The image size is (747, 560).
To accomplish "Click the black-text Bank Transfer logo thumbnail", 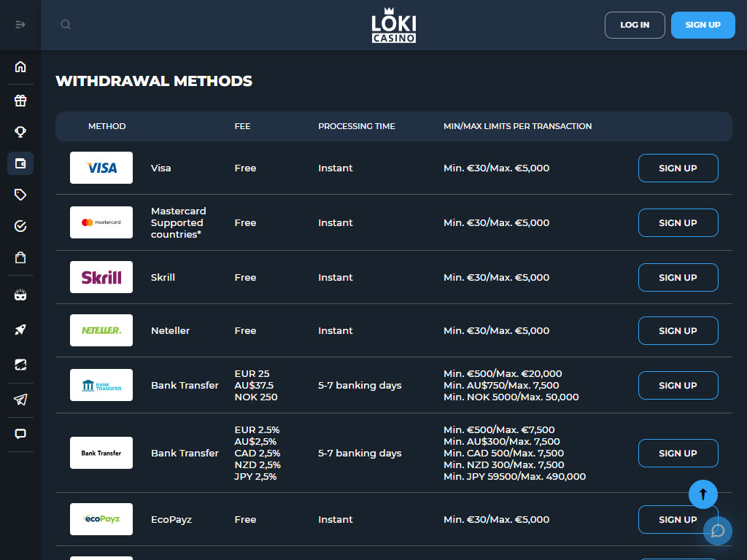I will 101,453.
